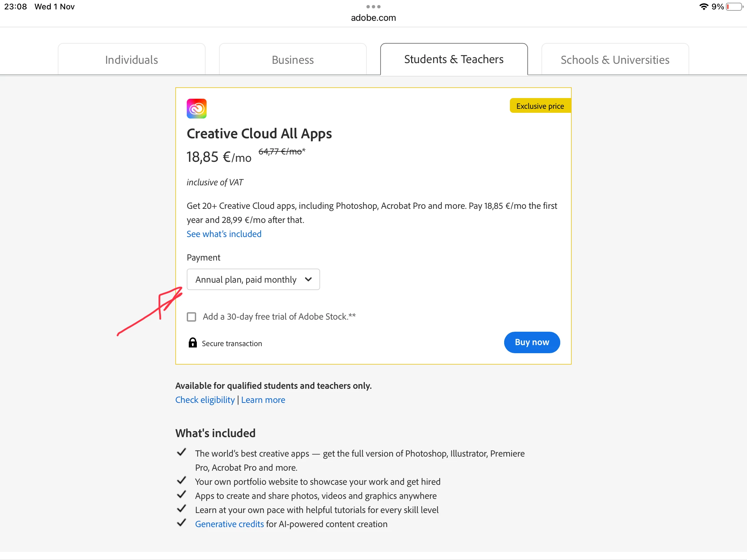The width and height of the screenshot is (747, 560).
Task: Tap the three-dot multitasking icon
Action: tap(373, 6)
